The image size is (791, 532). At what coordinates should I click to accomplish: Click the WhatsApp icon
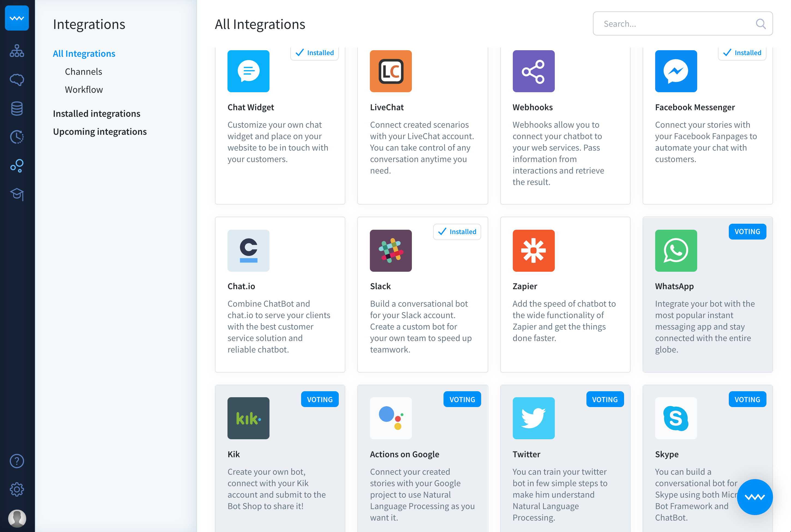pyautogui.click(x=676, y=251)
